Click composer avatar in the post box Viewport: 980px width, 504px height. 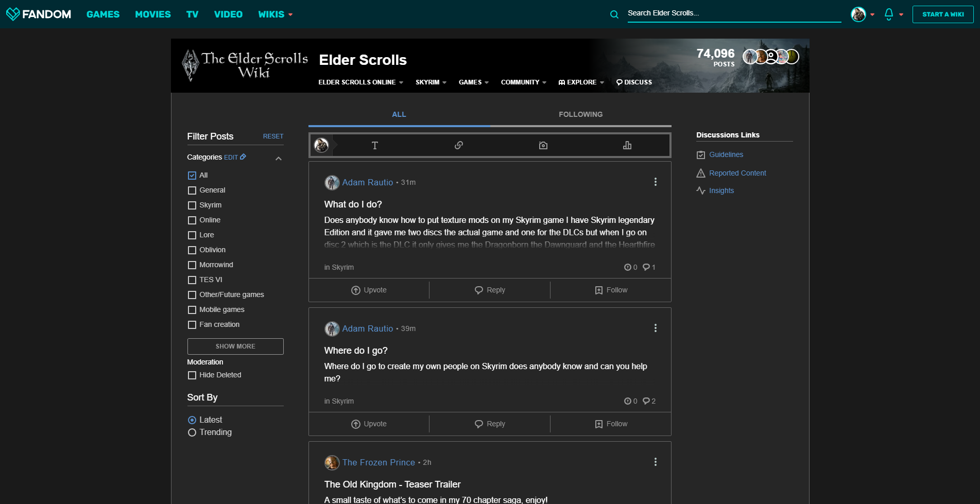[x=322, y=146]
